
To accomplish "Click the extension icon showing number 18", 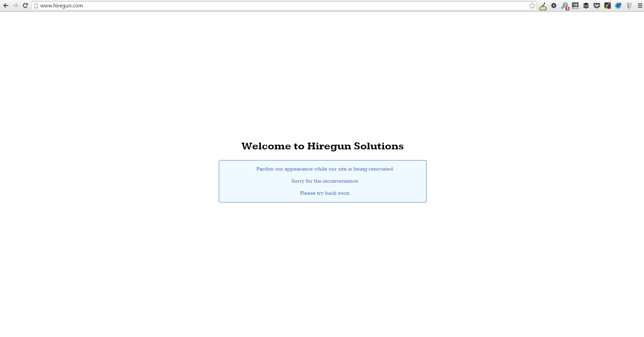I will tap(575, 6).
